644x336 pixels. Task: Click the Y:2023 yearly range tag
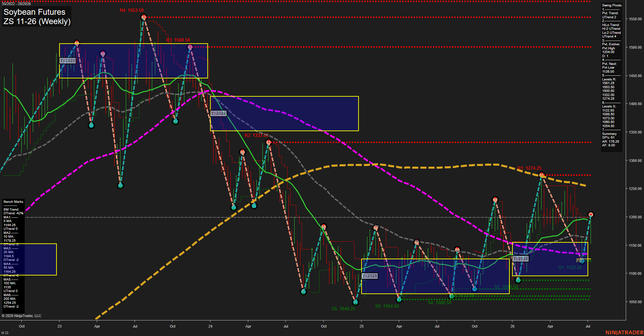68,61
